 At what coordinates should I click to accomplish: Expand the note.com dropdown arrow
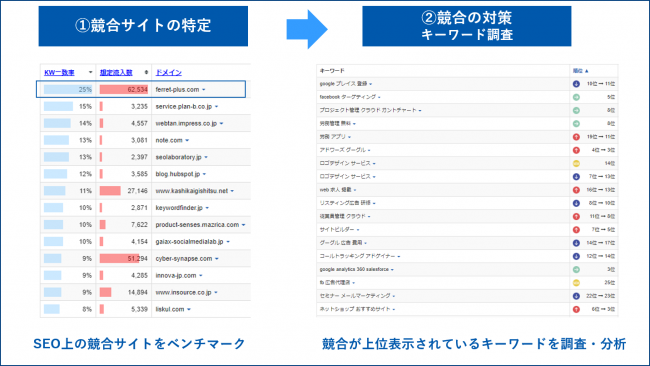[x=187, y=141]
